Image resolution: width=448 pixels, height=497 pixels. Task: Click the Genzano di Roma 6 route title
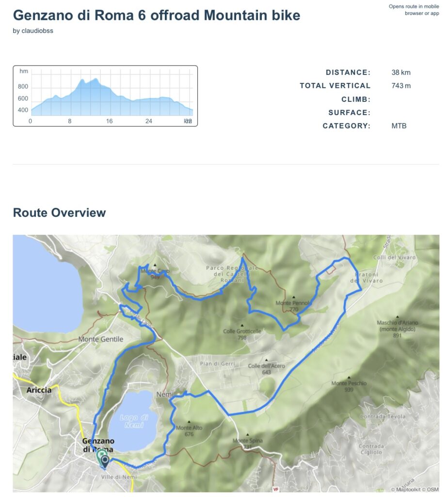(x=156, y=15)
